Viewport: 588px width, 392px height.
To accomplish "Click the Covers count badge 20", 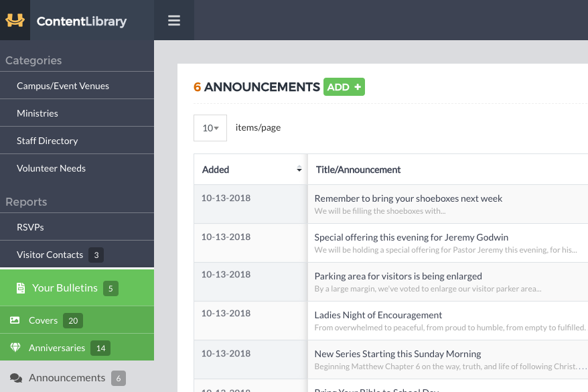I will pyautogui.click(x=73, y=321).
